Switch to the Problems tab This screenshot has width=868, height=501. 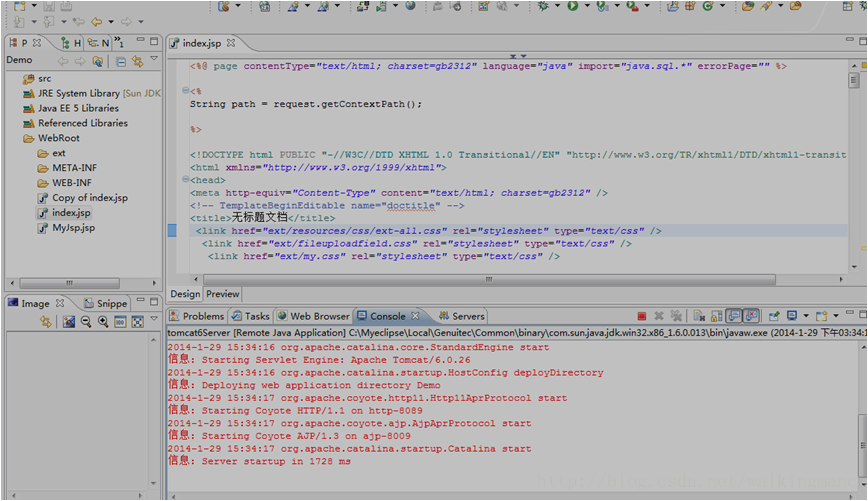[x=203, y=316]
